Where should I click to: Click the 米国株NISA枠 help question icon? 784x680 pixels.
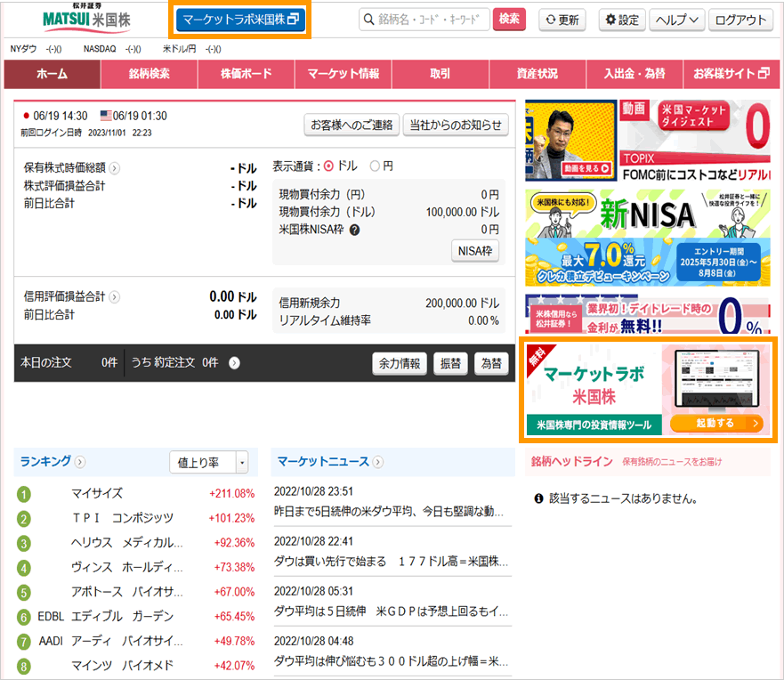pos(354,230)
